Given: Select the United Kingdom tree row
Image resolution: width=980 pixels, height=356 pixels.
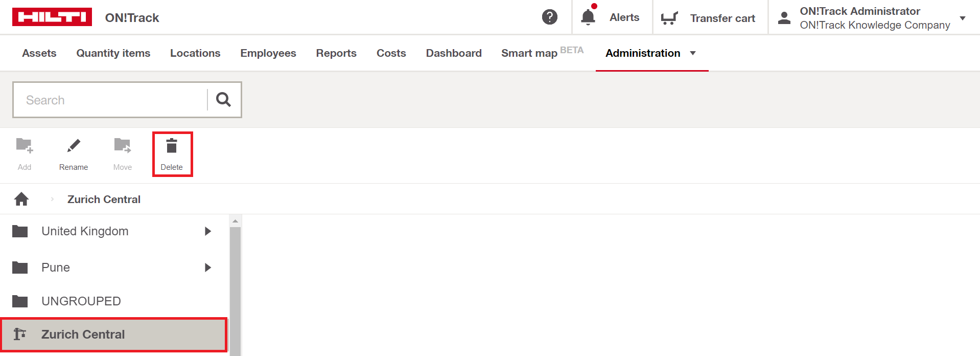Looking at the screenshot, I should coord(114,231).
